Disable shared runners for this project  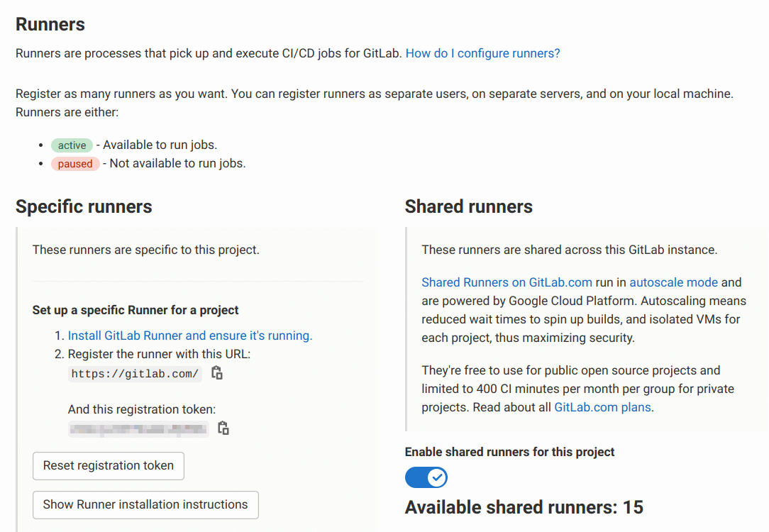click(426, 477)
